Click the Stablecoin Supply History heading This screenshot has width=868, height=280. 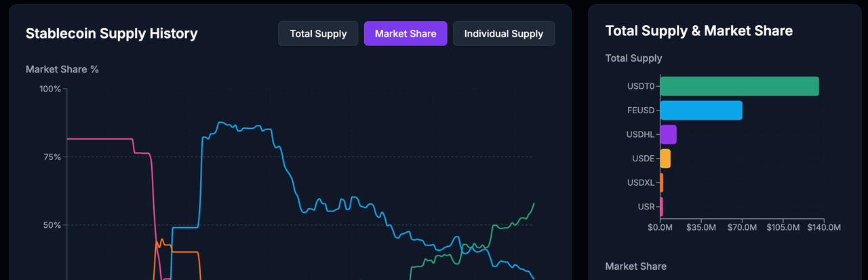pos(111,33)
